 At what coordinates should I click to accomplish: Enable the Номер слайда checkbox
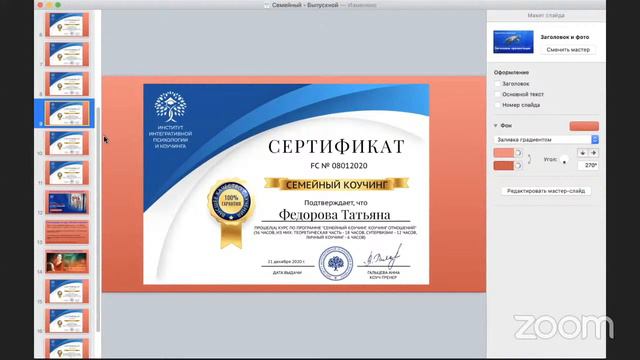click(x=498, y=105)
